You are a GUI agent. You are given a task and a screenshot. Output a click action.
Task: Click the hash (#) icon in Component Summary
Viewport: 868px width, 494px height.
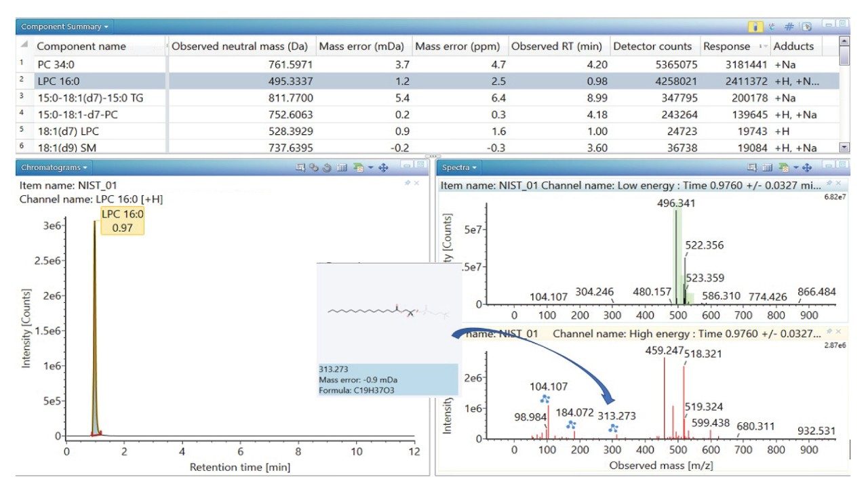[789, 27]
